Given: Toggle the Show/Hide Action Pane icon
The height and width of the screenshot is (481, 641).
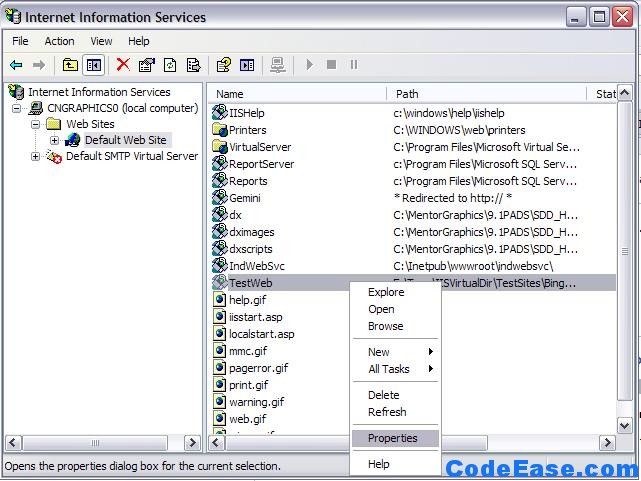Looking at the screenshot, I should 247,65.
